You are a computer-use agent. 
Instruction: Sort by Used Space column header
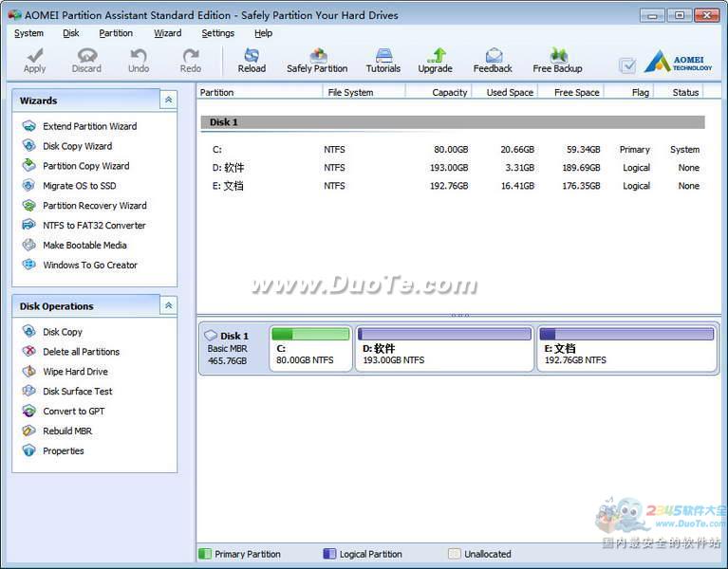505,92
